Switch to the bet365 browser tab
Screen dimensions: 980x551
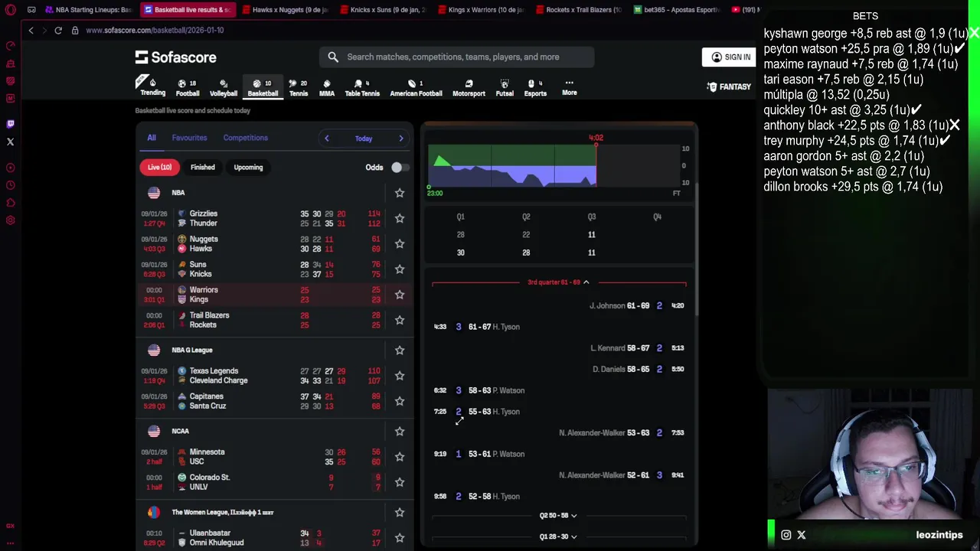tap(678, 9)
